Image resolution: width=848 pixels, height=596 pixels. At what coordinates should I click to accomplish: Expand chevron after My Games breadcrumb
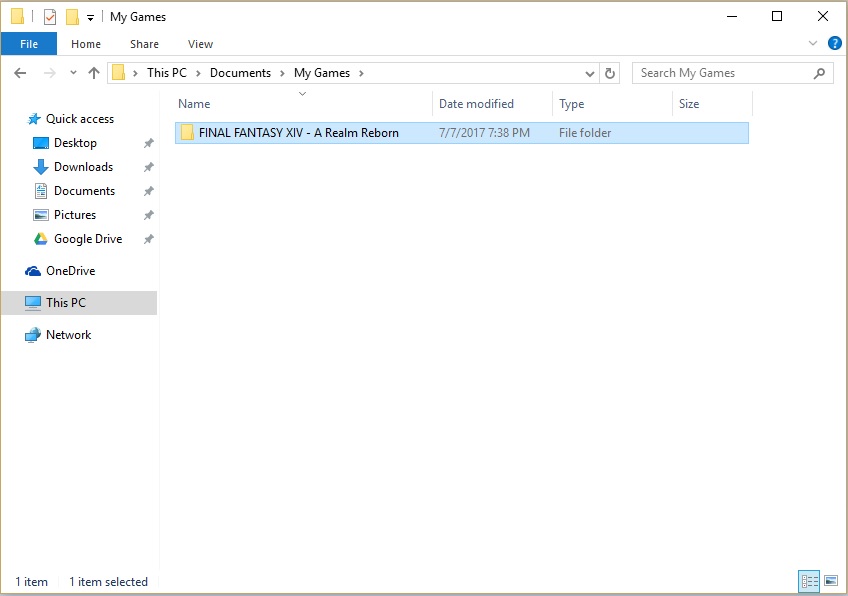[361, 74]
